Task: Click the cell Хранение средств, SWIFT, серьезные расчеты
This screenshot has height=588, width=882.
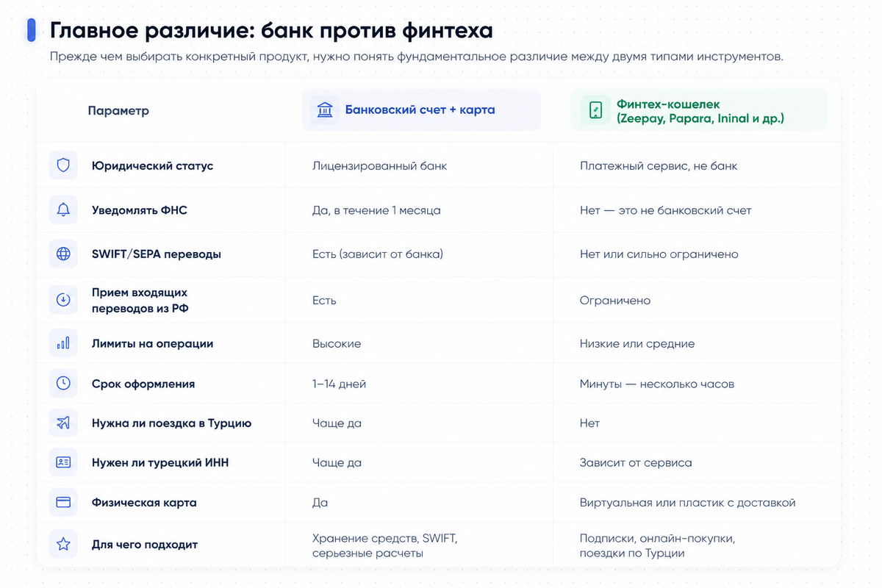Action: coord(385,545)
